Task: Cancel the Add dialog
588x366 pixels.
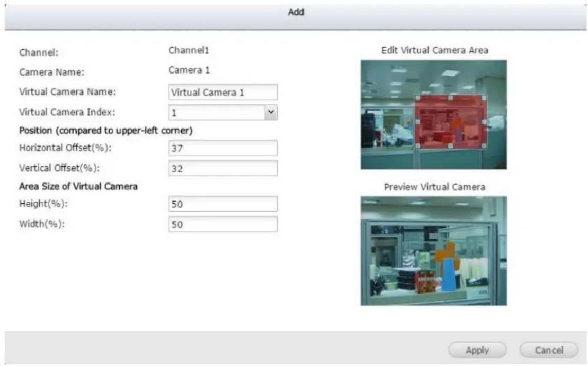Action: tap(548, 350)
